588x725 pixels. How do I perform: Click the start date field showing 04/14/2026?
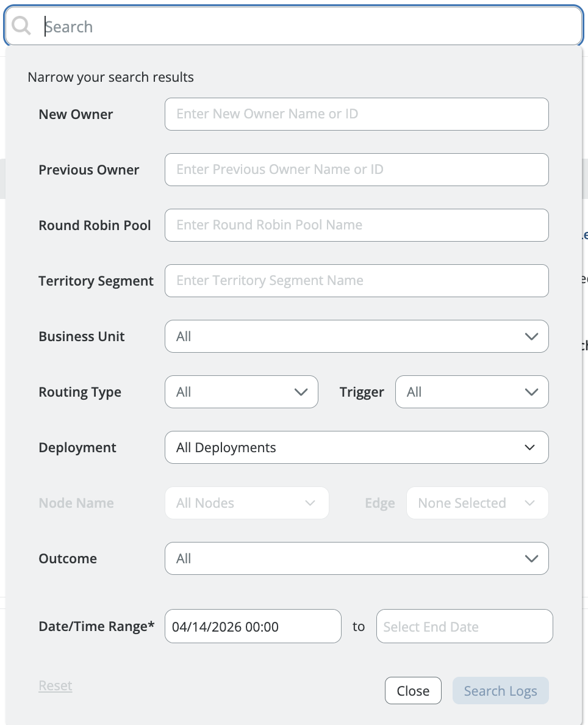(253, 626)
